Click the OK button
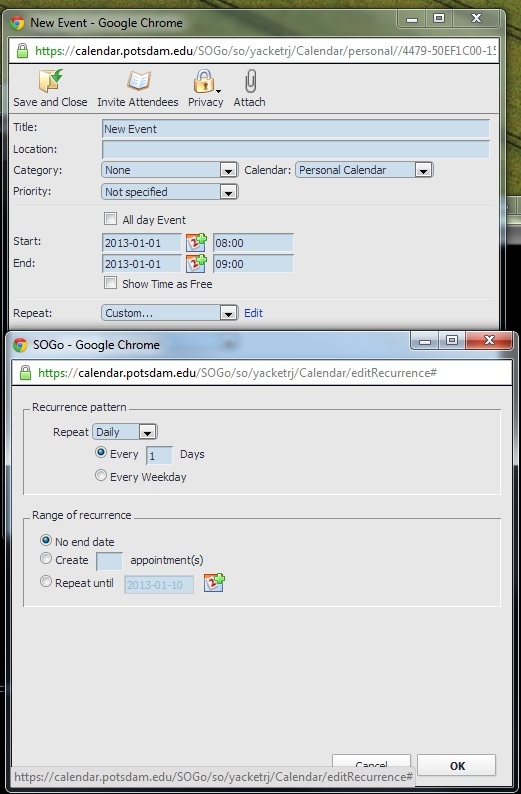 (457, 766)
